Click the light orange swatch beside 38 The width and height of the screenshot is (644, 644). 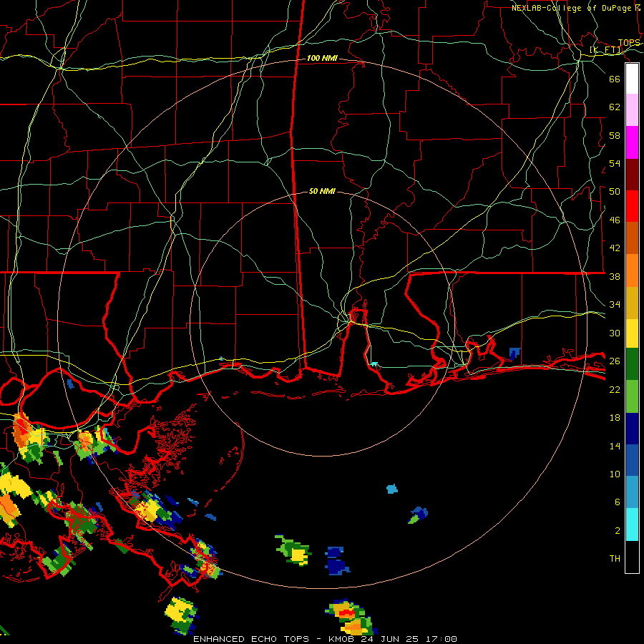coord(632,270)
